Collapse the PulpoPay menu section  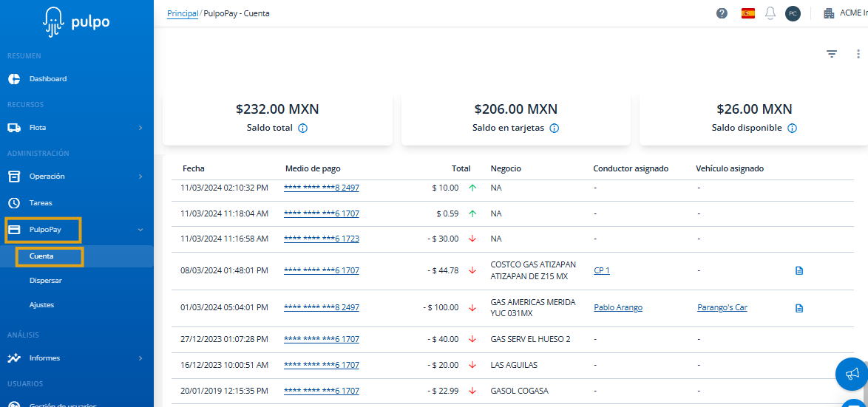click(x=140, y=230)
